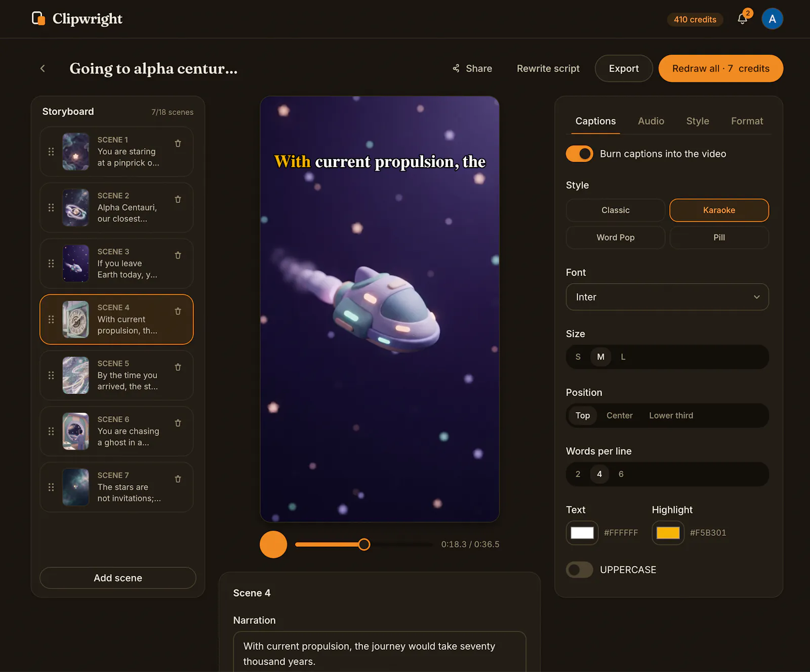Delete Scene 3 with trash icon
The width and height of the screenshot is (810, 672).
pyautogui.click(x=178, y=255)
